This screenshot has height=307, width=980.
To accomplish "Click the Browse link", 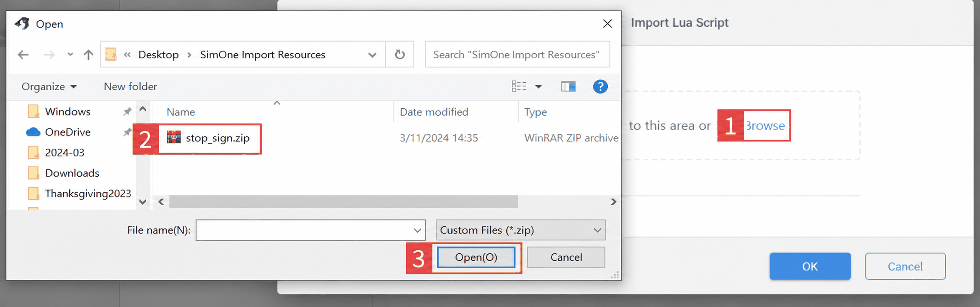I will click(765, 126).
